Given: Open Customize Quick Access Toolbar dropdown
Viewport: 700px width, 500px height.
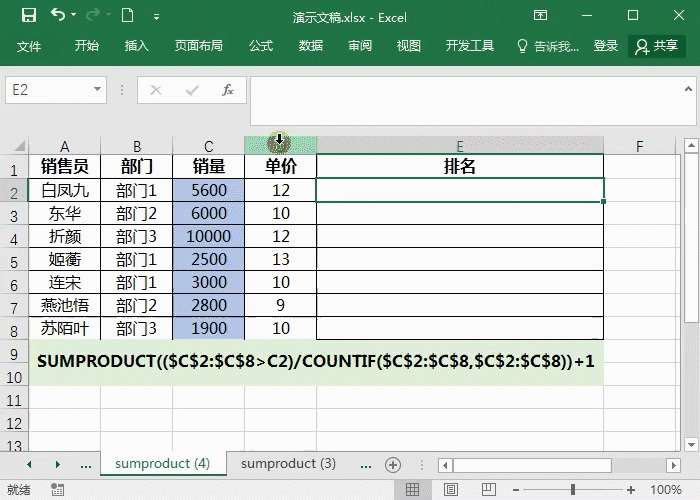Looking at the screenshot, I should click(157, 17).
